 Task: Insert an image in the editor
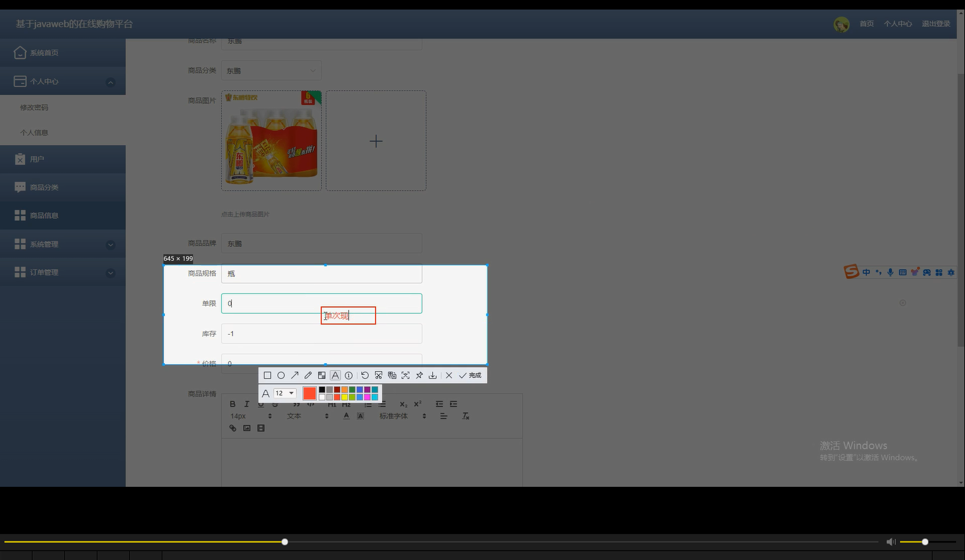pyautogui.click(x=247, y=428)
